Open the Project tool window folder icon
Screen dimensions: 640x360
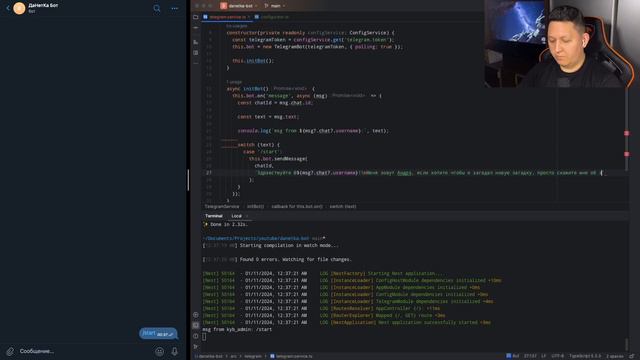click(x=196, y=17)
